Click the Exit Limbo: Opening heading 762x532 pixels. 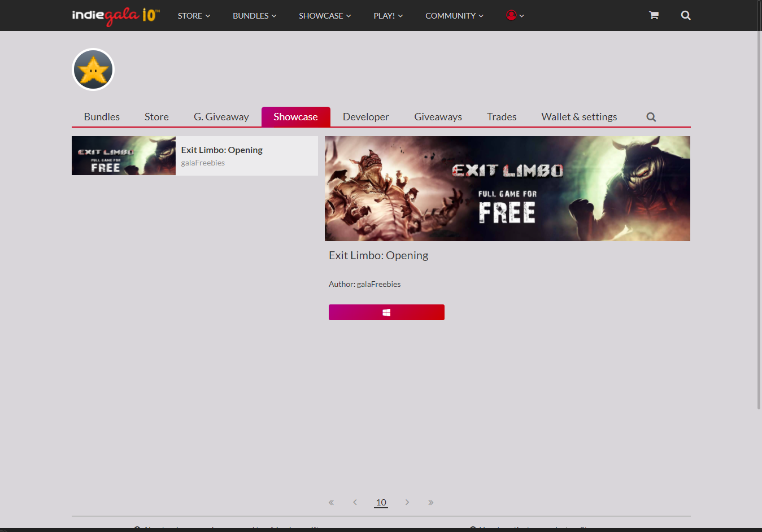click(378, 255)
